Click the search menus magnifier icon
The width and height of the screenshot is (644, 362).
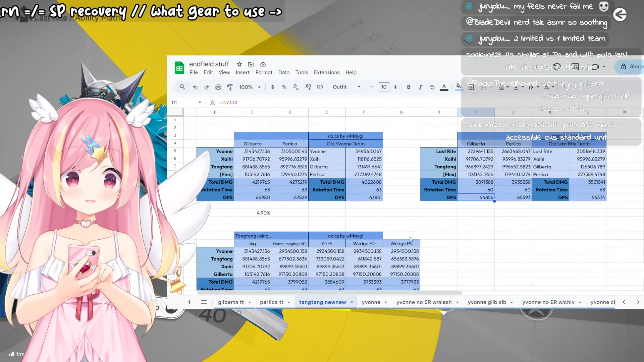point(182,87)
